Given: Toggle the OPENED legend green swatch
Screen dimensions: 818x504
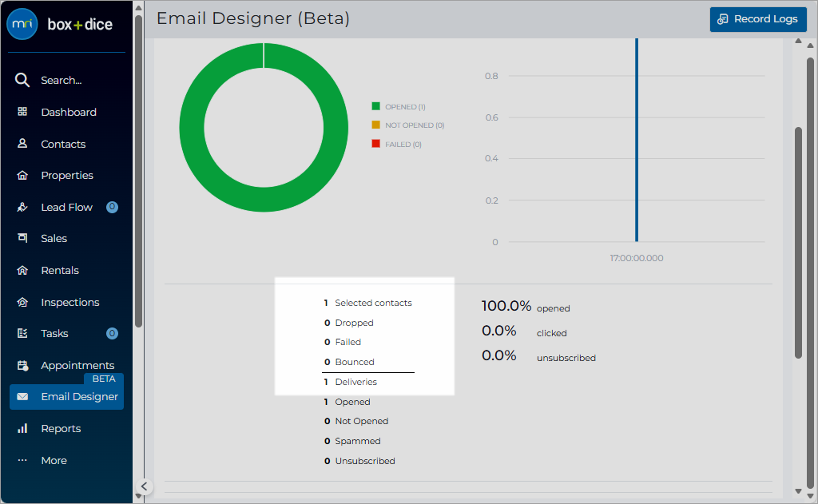Looking at the screenshot, I should pyautogui.click(x=375, y=106).
